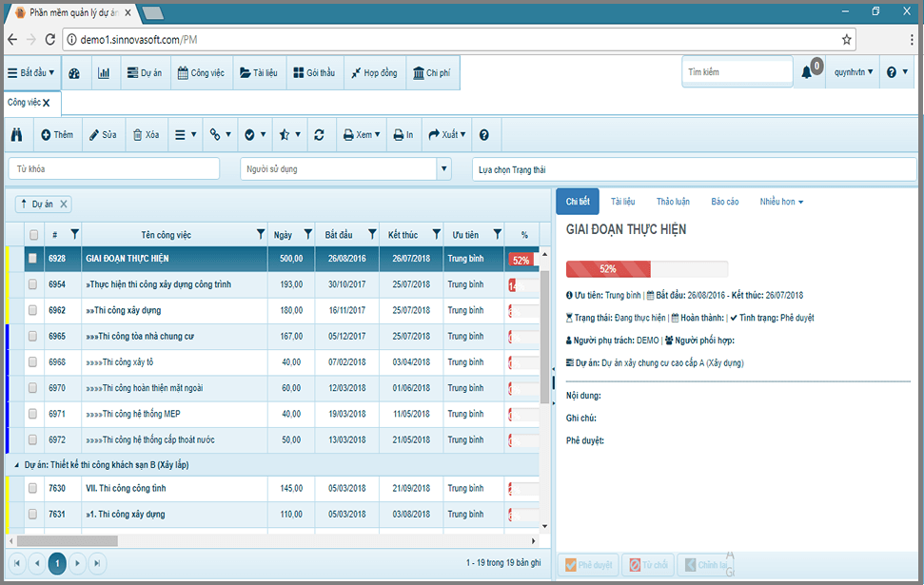
Task: Click the toolbar help question icon
Action: (483, 135)
